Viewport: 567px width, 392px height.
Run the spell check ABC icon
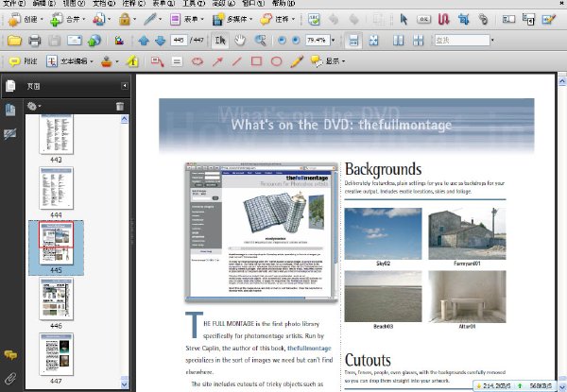tap(314, 19)
